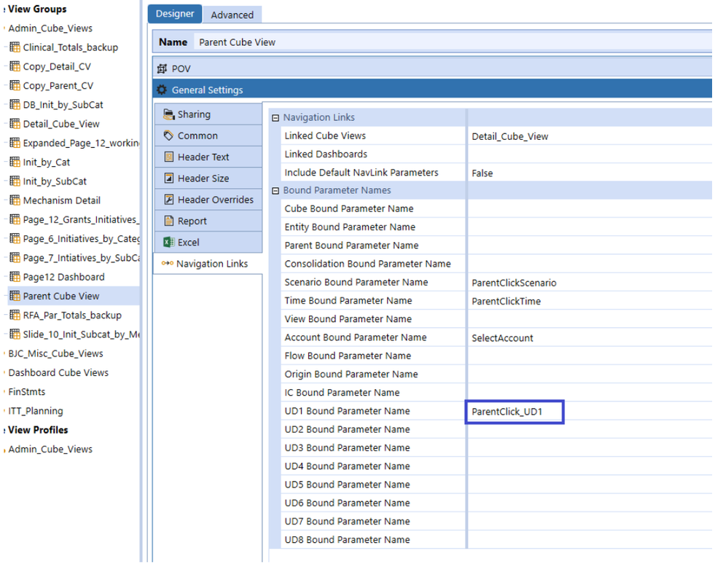The image size is (728, 572).
Task: Collapse the Bound Parameter Names group
Action: [x=275, y=191]
